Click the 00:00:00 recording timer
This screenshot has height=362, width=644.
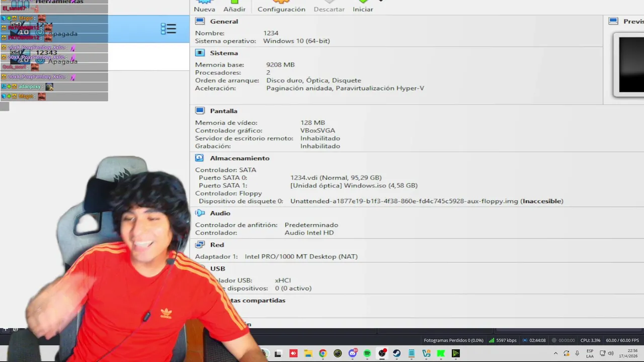[x=563, y=340]
